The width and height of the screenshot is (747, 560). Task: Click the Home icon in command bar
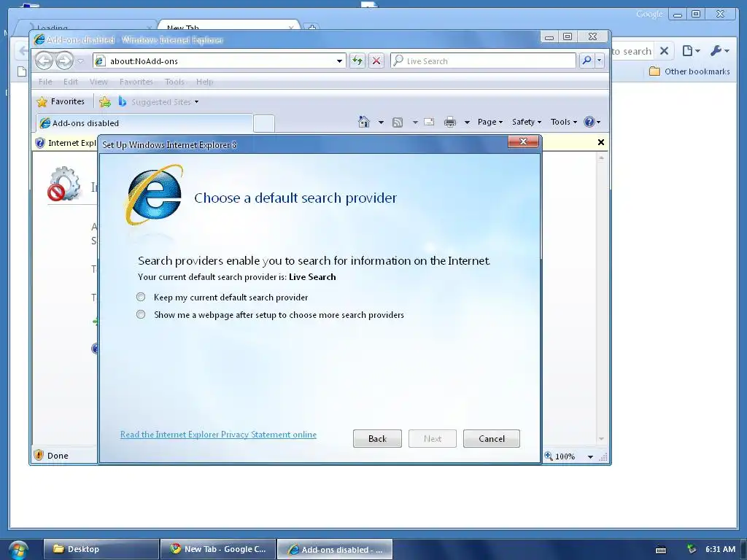(364, 122)
